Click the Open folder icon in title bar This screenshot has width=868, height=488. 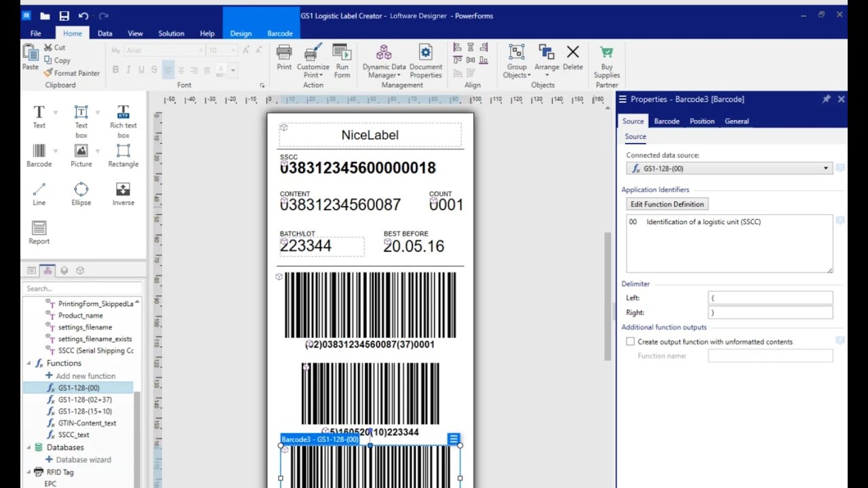point(45,16)
